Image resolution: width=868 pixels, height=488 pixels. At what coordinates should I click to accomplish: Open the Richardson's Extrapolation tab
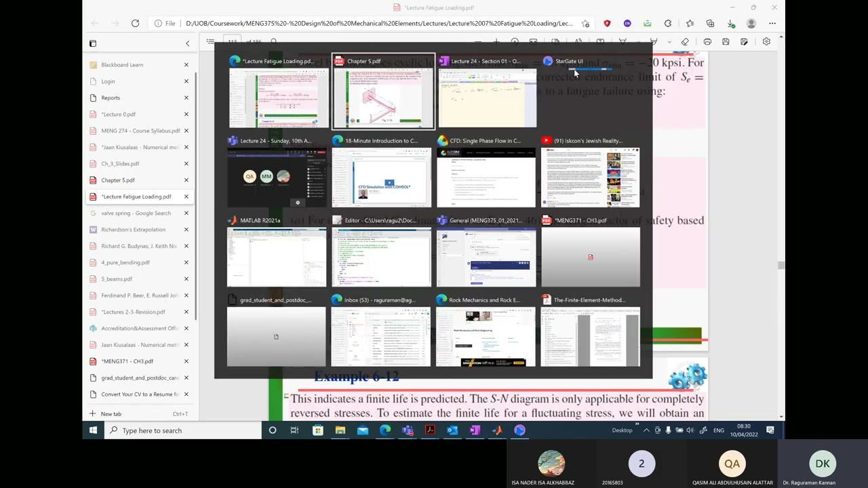click(x=134, y=230)
